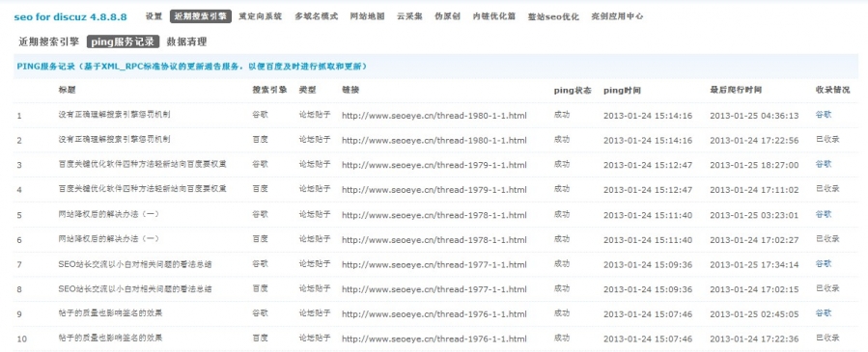Click the 谷歌 收录 link in row 9

pyautogui.click(x=824, y=312)
